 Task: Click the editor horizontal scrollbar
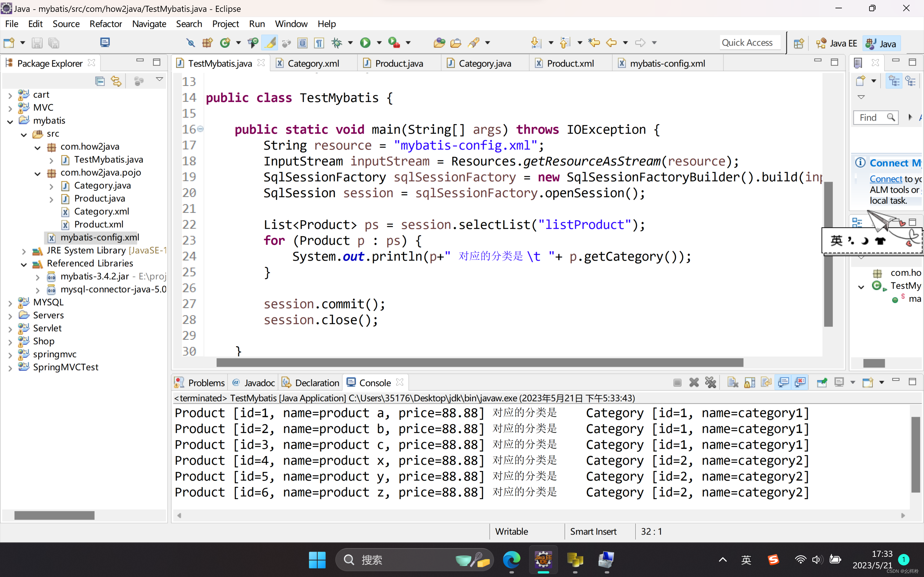(480, 363)
